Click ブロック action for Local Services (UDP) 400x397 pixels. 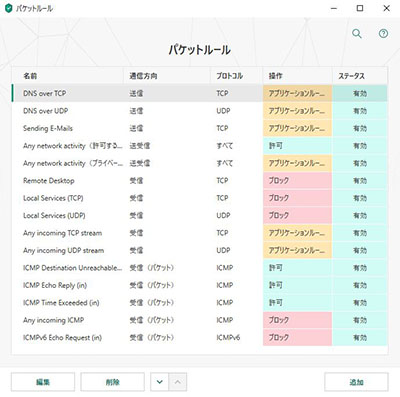(298, 215)
